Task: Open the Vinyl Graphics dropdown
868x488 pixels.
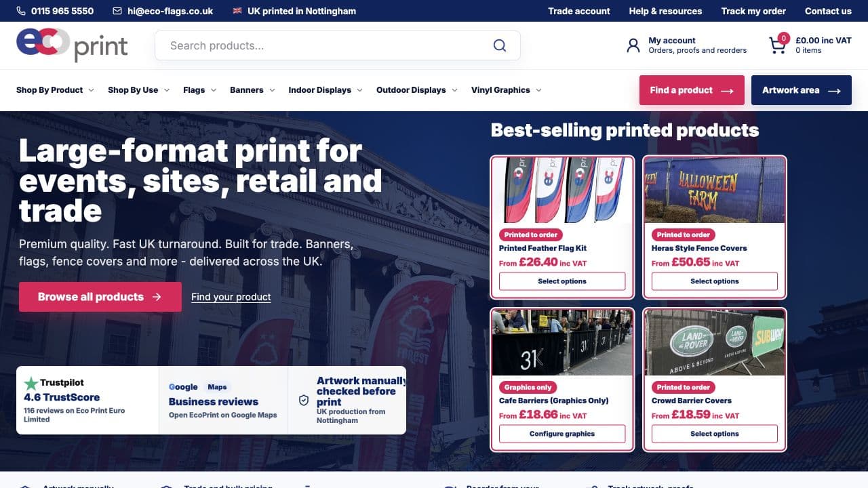Action: click(507, 90)
